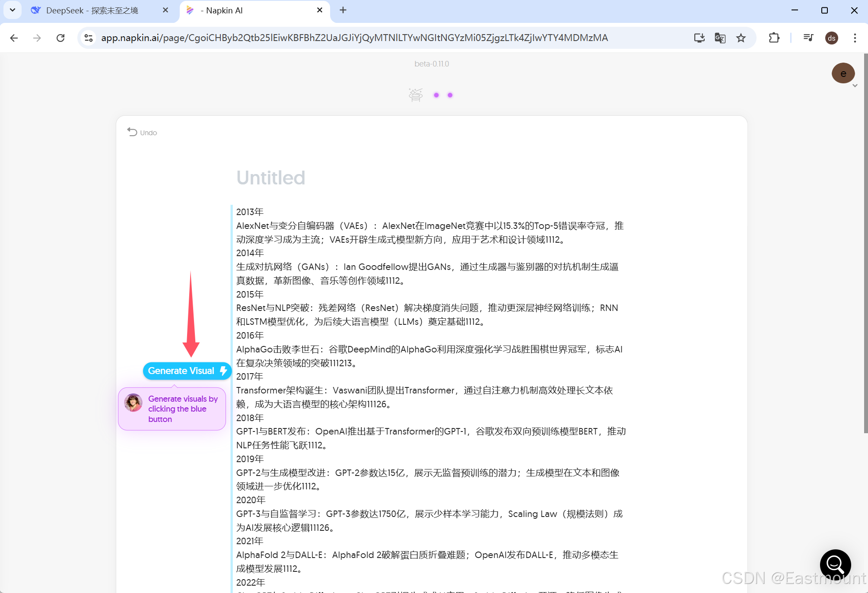
Task: Expand the chevron below user avatar
Action: coord(855,86)
